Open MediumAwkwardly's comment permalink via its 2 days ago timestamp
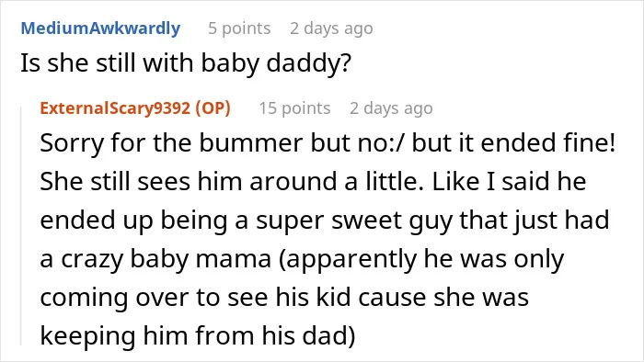Screen dimensions: 644x362 click(331, 28)
